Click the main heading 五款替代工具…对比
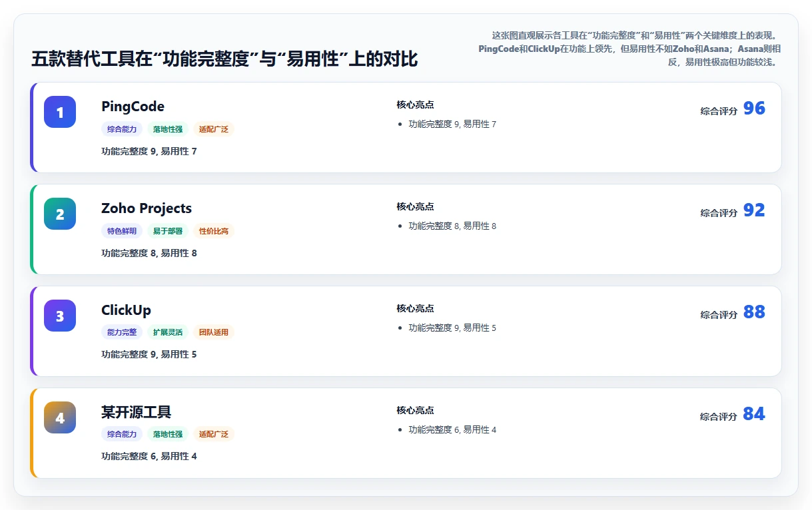Screen dimensions: 812x510 click(x=224, y=59)
